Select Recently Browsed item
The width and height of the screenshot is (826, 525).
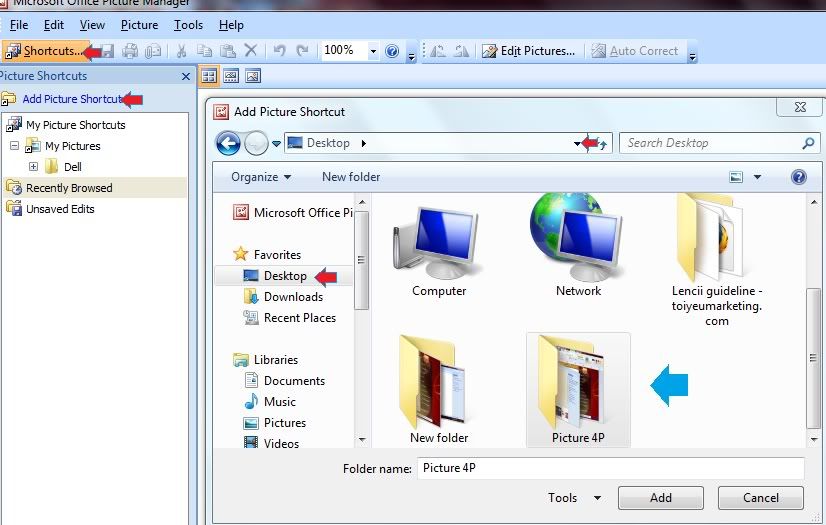tap(69, 188)
